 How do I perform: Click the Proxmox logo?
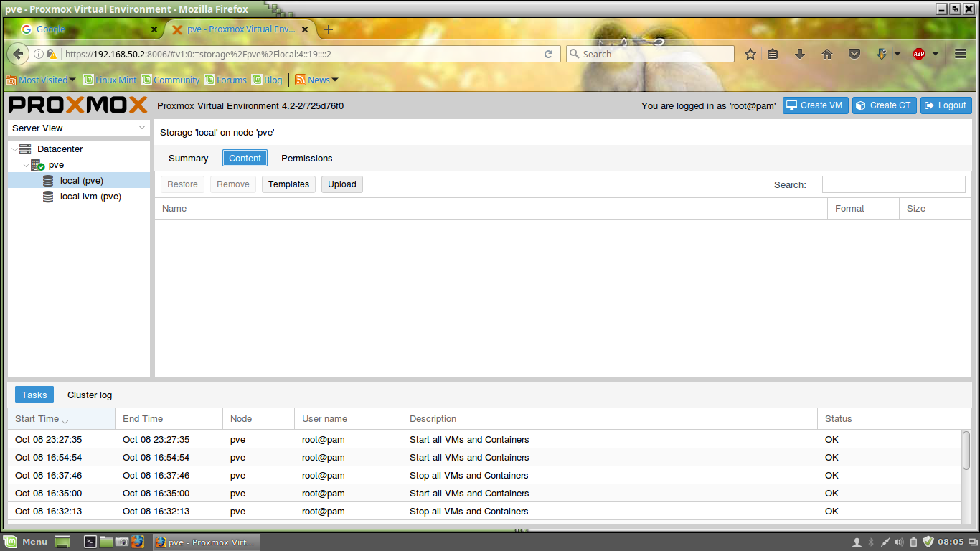(x=78, y=105)
